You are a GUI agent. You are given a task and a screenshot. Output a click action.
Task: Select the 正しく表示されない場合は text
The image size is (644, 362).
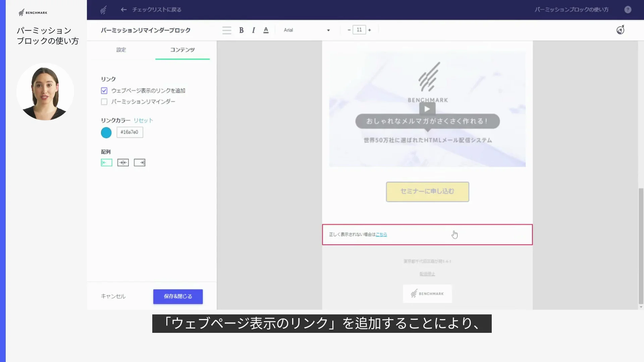click(x=352, y=235)
